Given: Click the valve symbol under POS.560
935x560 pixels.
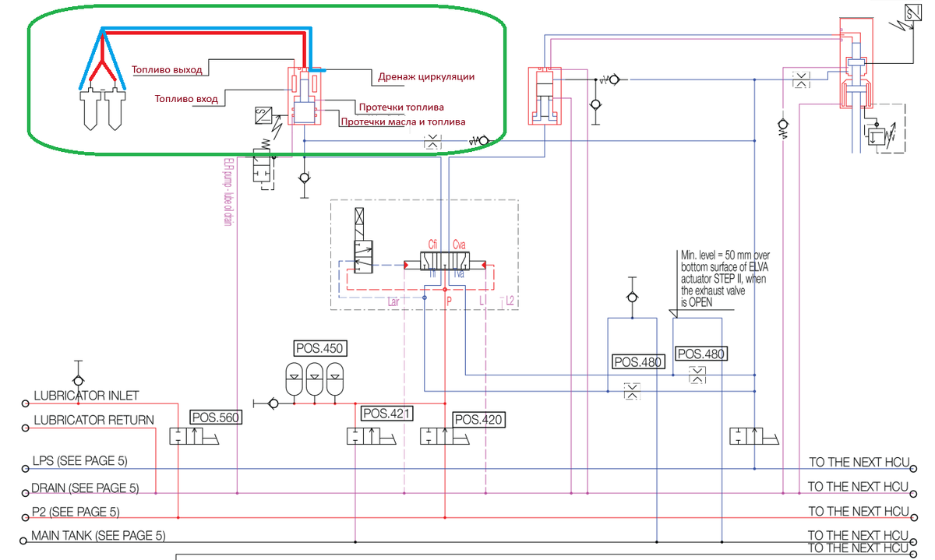Looking at the screenshot, I should pos(195,437).
